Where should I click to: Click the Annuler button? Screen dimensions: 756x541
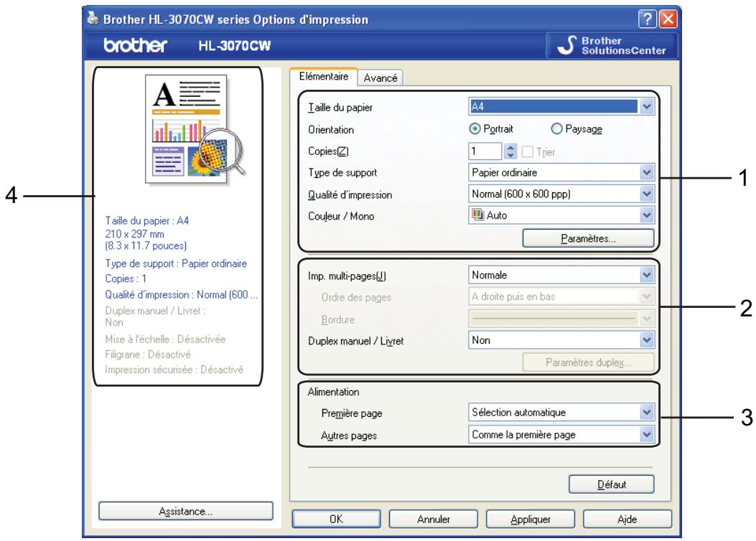click(434, 519)
